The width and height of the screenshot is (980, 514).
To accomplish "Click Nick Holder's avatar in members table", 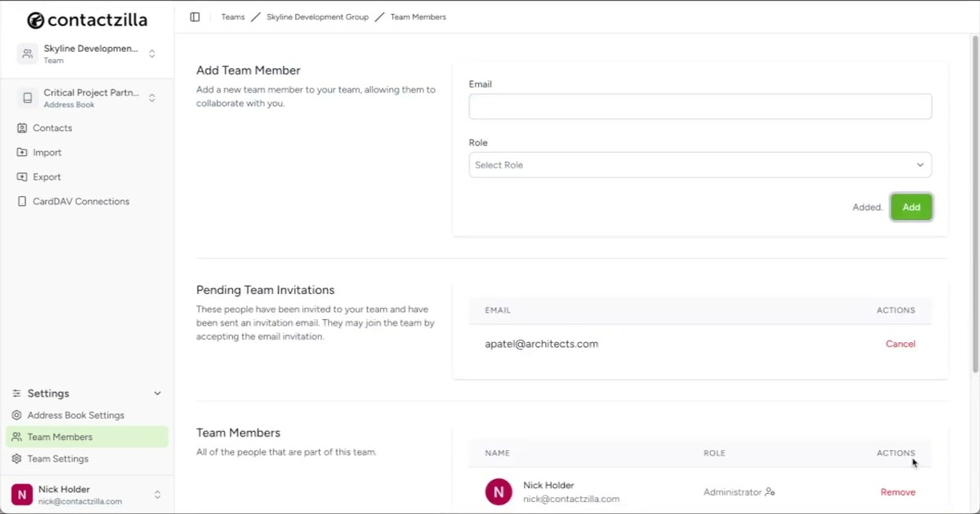I will (499, 492).
